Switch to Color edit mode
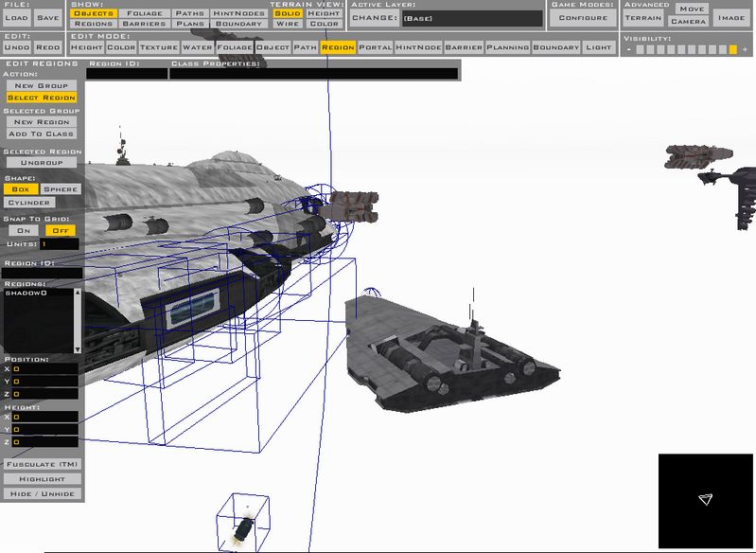This screenshot has height=553, width=756. click(121, 47)
